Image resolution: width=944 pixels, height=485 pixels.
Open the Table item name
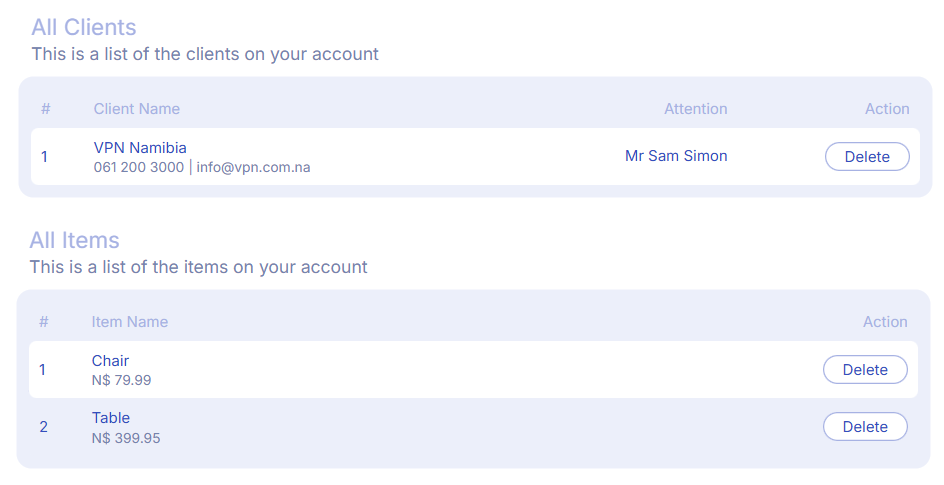(111, 418)
